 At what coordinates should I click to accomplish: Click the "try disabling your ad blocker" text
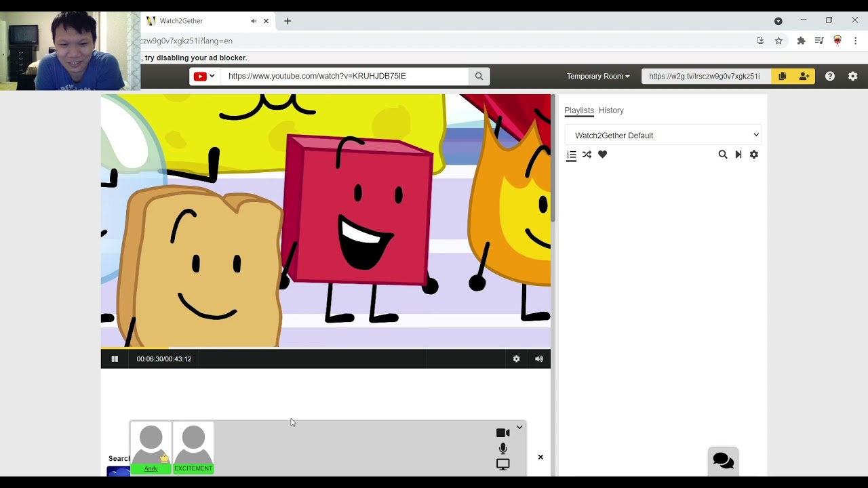point(196,58)
